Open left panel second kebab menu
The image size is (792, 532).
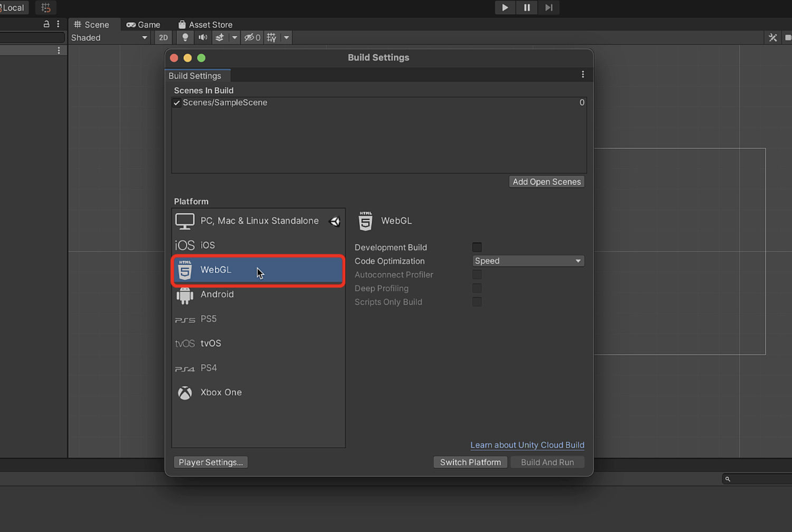coord(59,50)
